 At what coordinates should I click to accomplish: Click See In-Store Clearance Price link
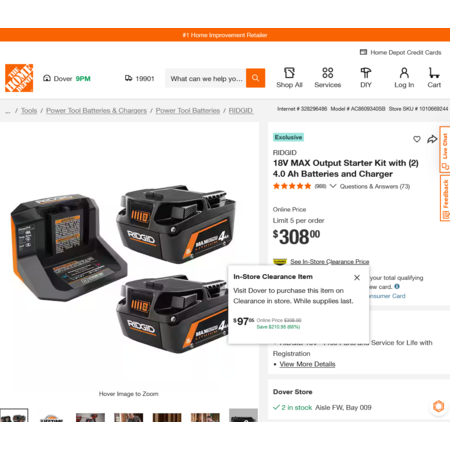point(329,262)
